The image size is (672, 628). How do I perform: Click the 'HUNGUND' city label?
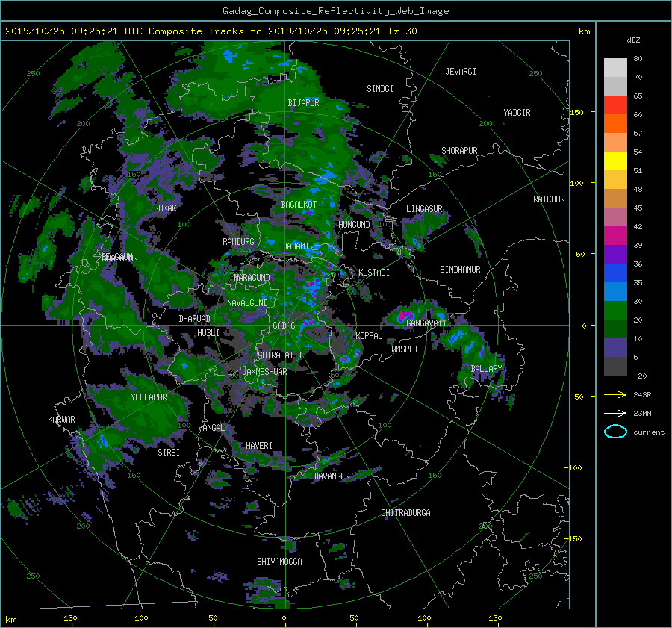(354, 225)
